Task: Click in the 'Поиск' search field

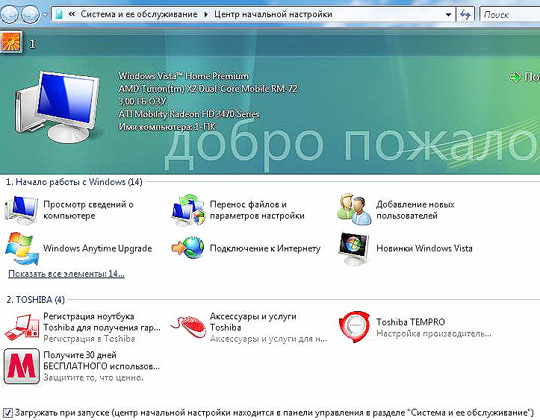Action: (511, 14)
